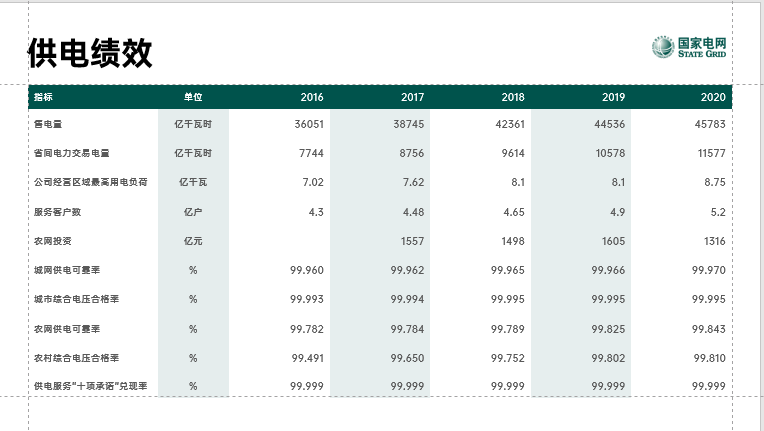Image resolution: width=764 pixels, height=431 pixels.
Task: Select the investment value 1557
Action: coord(412,241)
